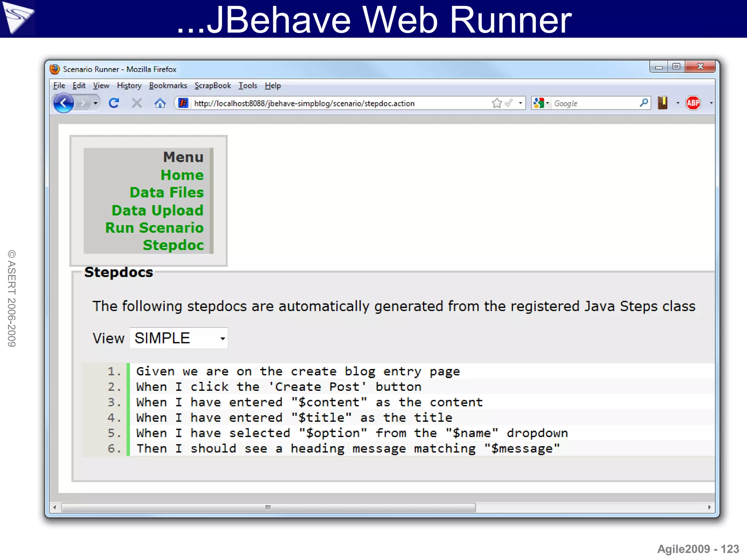This screenshot has width=747, height=560.
Task: Click the Adblock Plus ABP icon
Action: click(693, 103)
